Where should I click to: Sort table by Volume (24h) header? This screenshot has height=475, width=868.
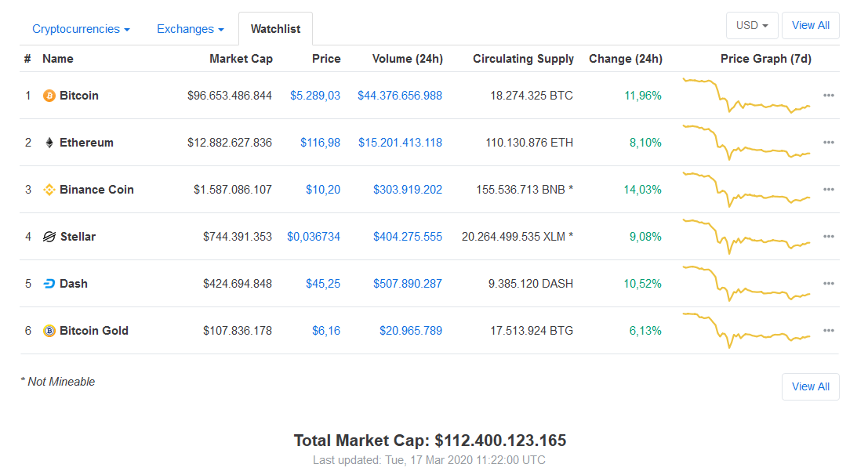408,59
